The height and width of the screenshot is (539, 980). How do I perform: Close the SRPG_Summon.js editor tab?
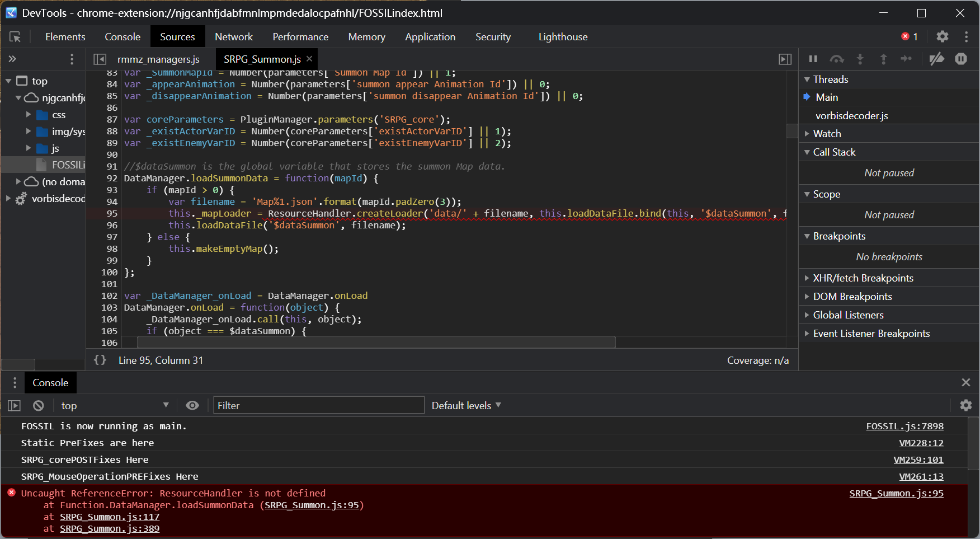click(x=309, y=59)
